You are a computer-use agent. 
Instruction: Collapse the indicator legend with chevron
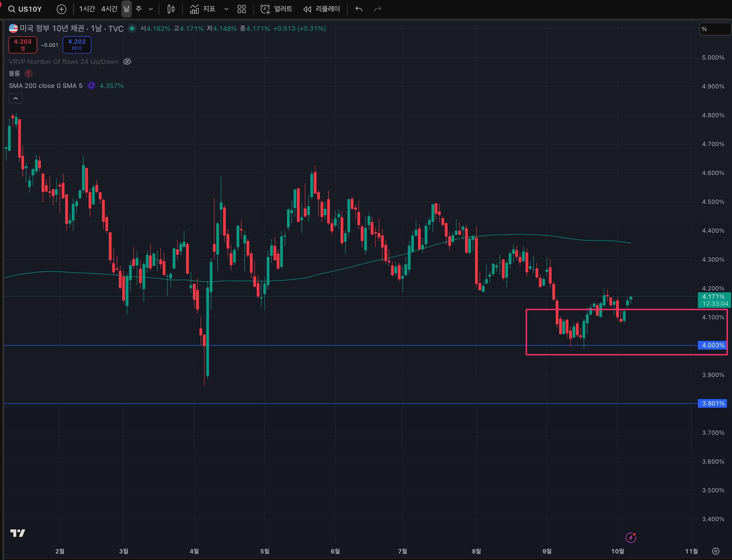tap(16, 98)
